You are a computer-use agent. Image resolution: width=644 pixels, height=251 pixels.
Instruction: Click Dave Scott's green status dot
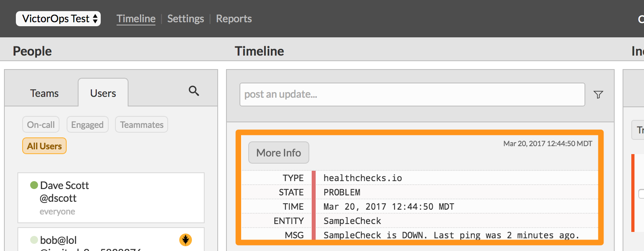(x=34, y=185)
